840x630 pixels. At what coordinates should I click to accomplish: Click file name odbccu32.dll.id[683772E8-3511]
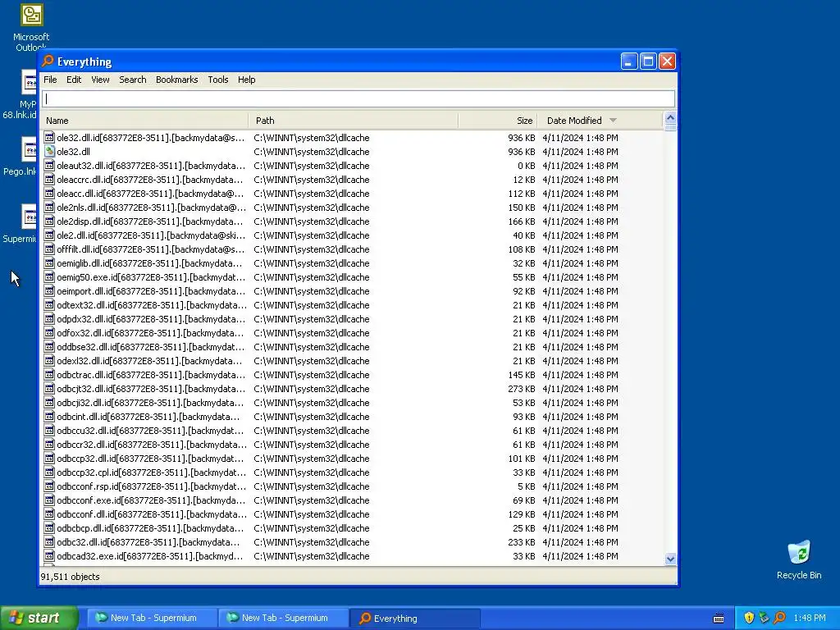pos(150,431)
